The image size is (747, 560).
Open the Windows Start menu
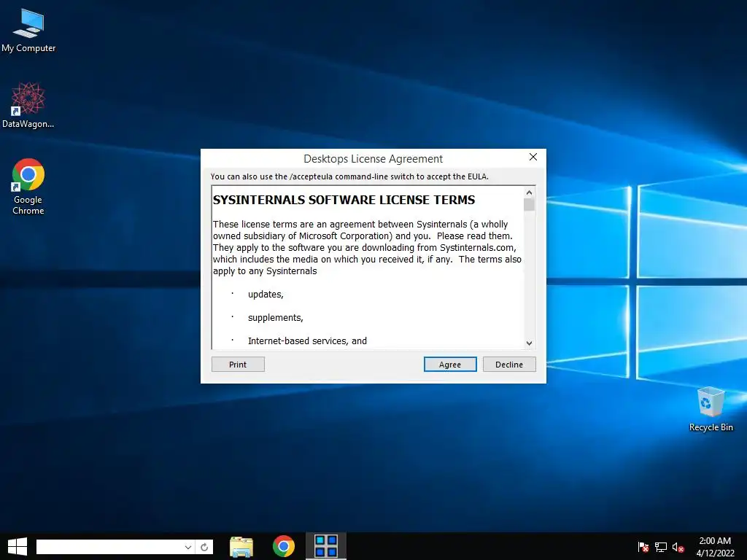pyautogui.click(x=18, y=546)
